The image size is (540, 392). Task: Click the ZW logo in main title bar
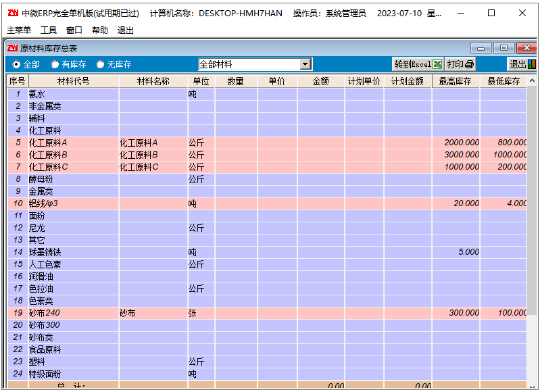click(x=13, y=13)
